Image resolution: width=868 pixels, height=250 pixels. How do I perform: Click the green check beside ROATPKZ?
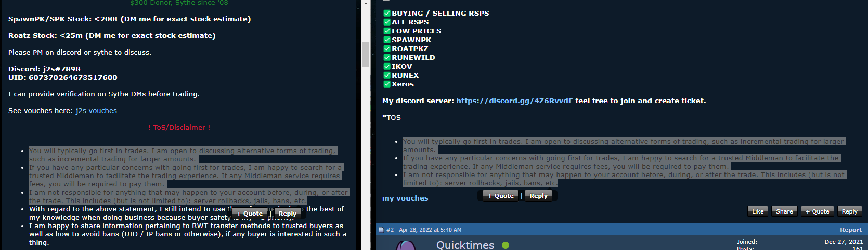tap(387, 48)
